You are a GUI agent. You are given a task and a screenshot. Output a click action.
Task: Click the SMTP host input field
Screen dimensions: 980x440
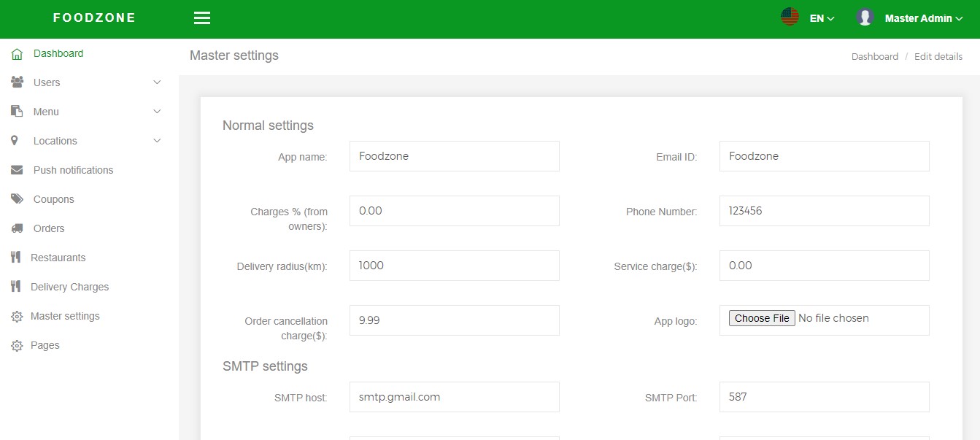click(455, 397)
